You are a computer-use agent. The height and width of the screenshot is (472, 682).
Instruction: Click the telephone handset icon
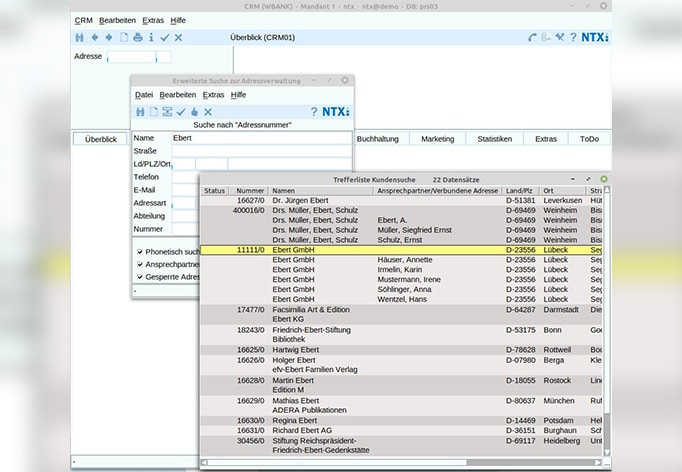[x=532, y=37]
